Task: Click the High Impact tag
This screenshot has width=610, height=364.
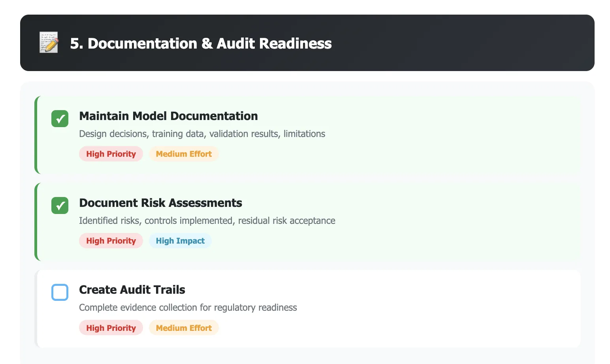Action: coord(180,241)
